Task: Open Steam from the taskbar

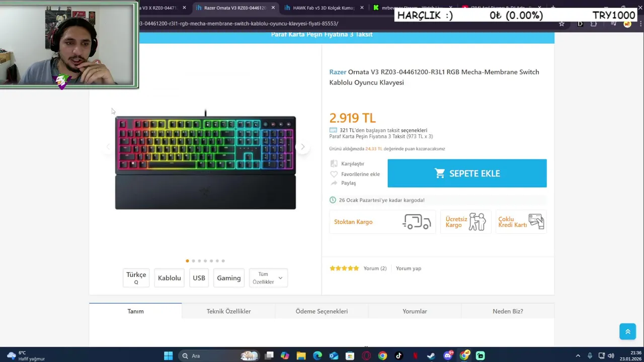Action: click(x=431, y=356)
